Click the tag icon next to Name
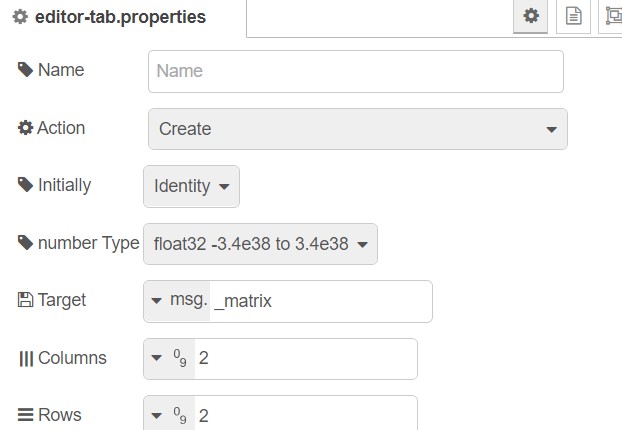622x430 pixels. click(25, 70)
